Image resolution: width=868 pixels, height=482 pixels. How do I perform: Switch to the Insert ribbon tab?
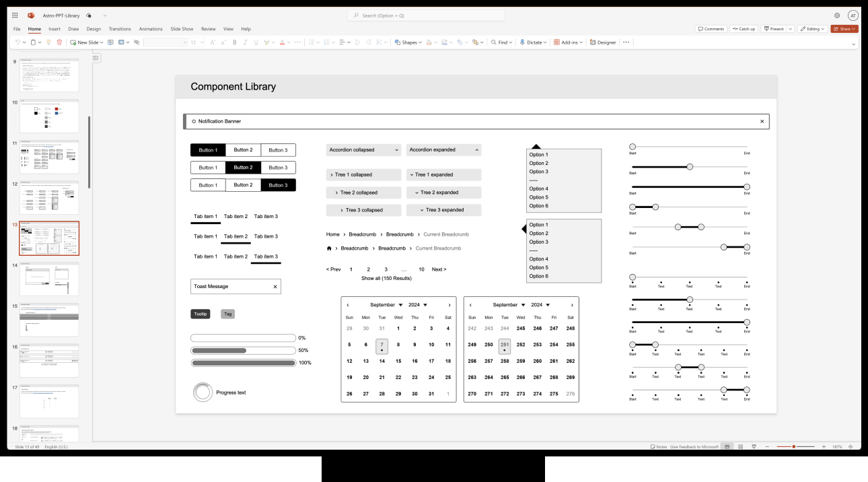pos(54,28)
